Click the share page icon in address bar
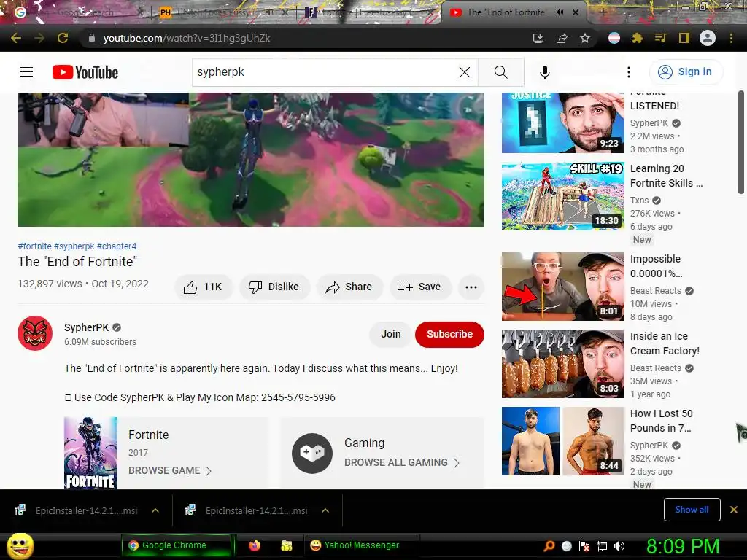 [562, 38]
